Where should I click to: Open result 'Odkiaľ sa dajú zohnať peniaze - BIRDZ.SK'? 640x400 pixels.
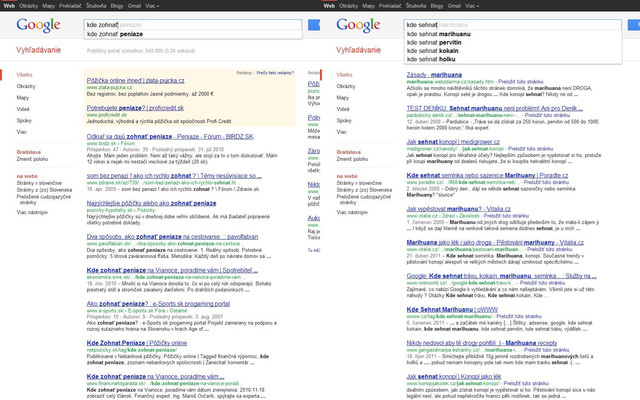(x=170, y=137)
